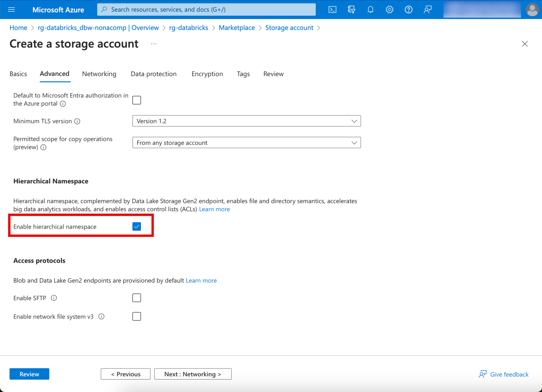Click the search resources input field

click(206, 10)
